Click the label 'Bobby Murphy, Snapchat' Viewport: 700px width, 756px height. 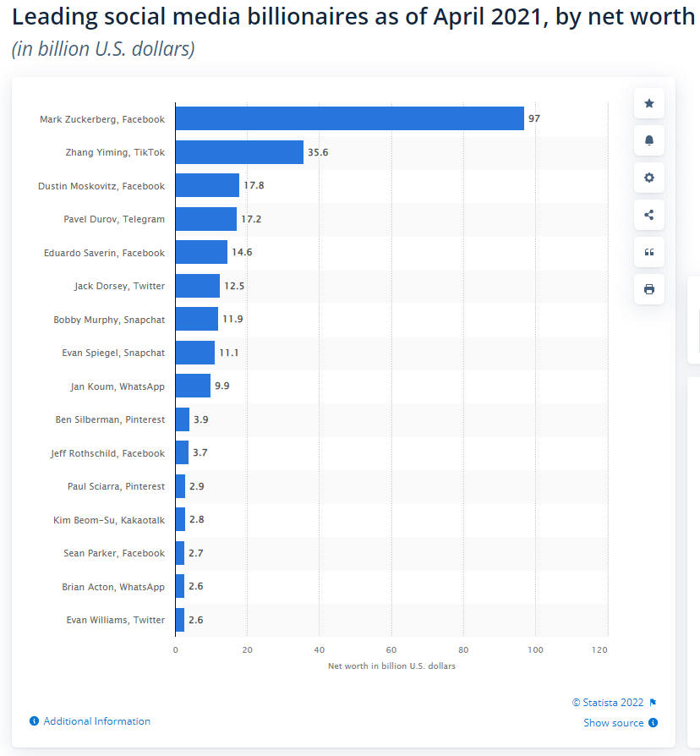(x=109, y=320)
